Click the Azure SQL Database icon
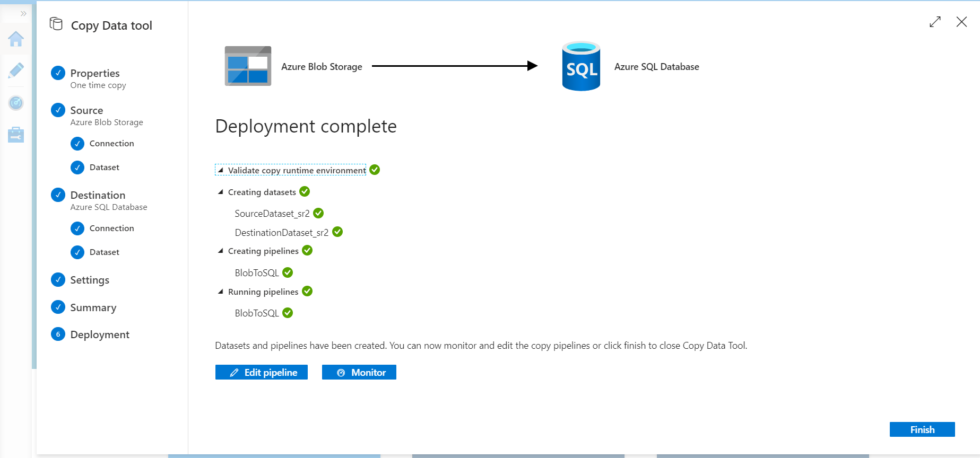The height and width of the screenshot is (458, 980). pyautogui.click(x=581, y=66)
